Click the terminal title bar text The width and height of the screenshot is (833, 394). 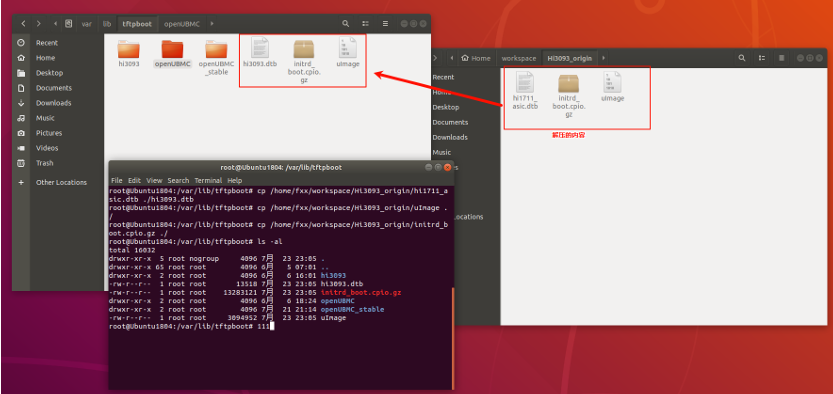281,167
